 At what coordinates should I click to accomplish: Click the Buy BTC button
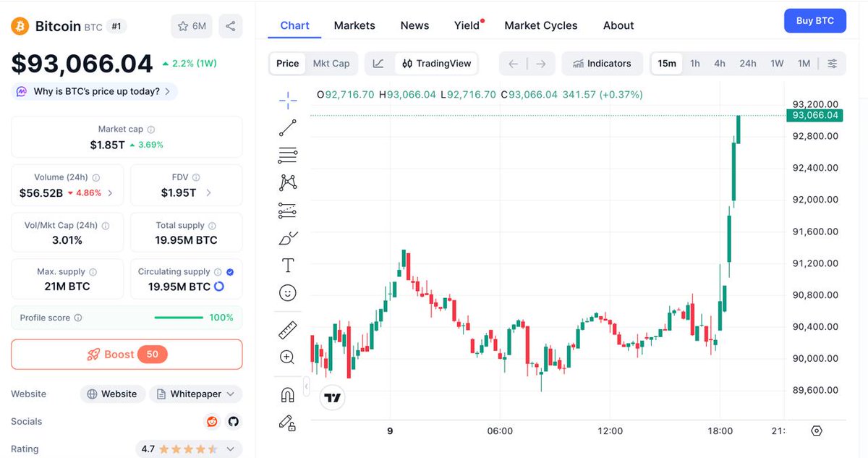815,21
